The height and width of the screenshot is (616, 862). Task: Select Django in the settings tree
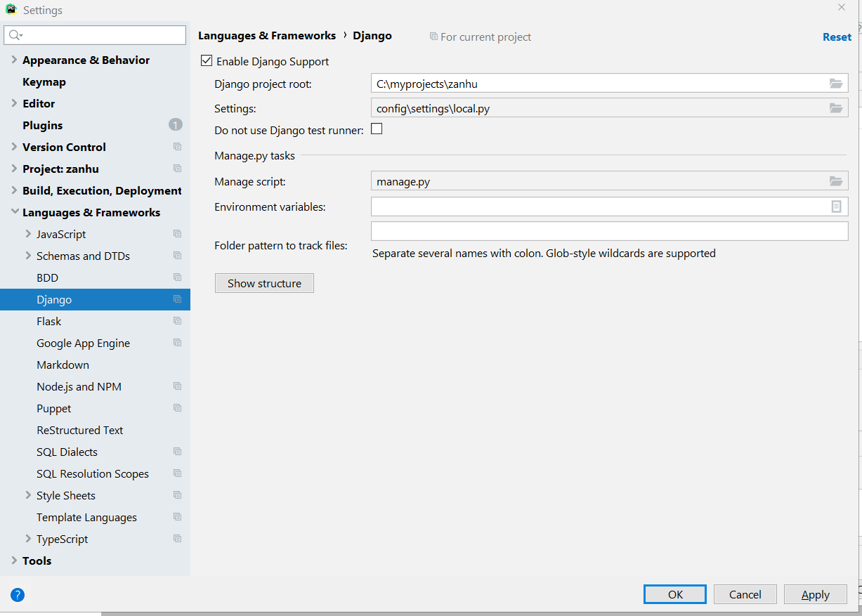[95, 299]
